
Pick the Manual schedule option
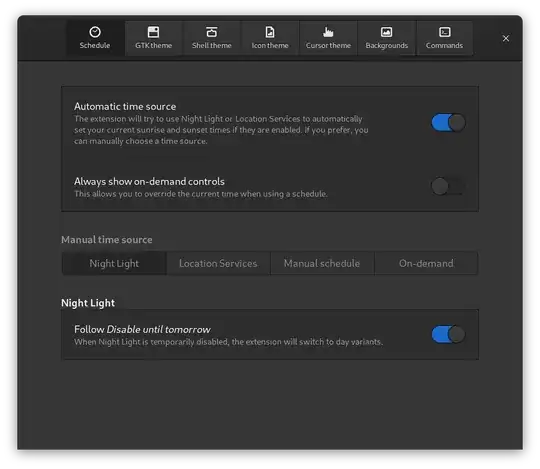point(322,263)
